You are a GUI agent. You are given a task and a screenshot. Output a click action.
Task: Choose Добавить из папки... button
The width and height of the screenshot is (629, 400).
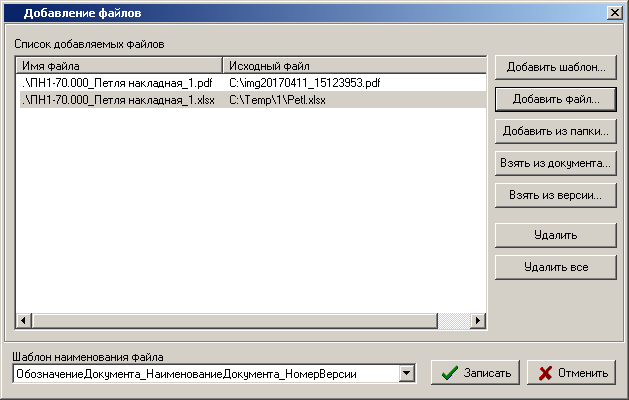(555, 131)
